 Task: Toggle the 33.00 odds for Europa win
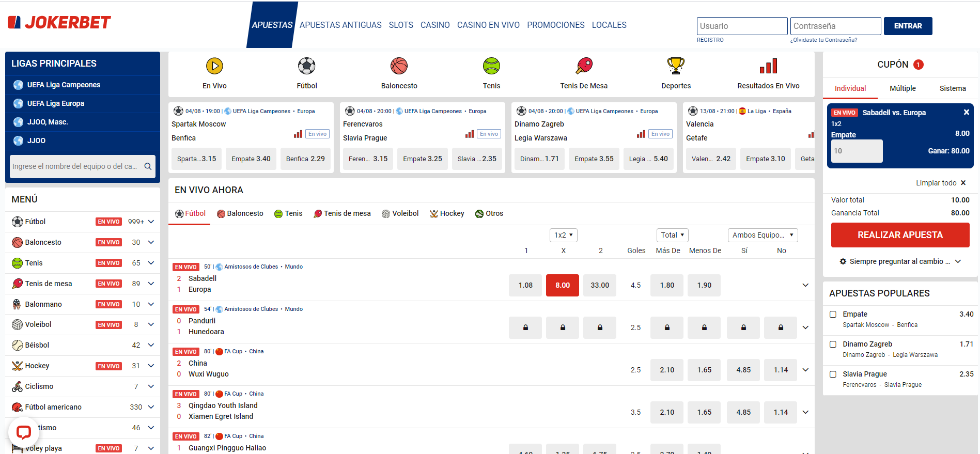tap(600, 285)
